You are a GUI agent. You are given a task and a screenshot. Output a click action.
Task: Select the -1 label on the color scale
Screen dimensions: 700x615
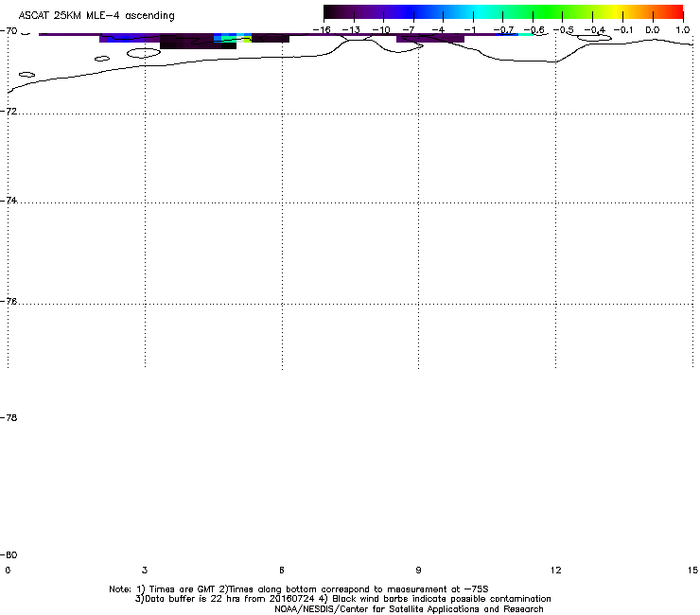coord(469,30)
